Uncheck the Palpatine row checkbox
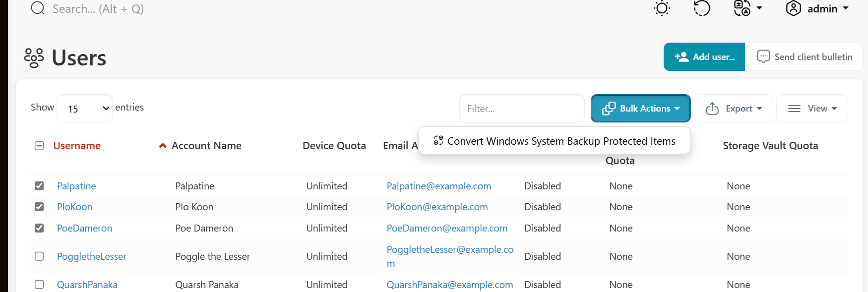 click(39, 186)
